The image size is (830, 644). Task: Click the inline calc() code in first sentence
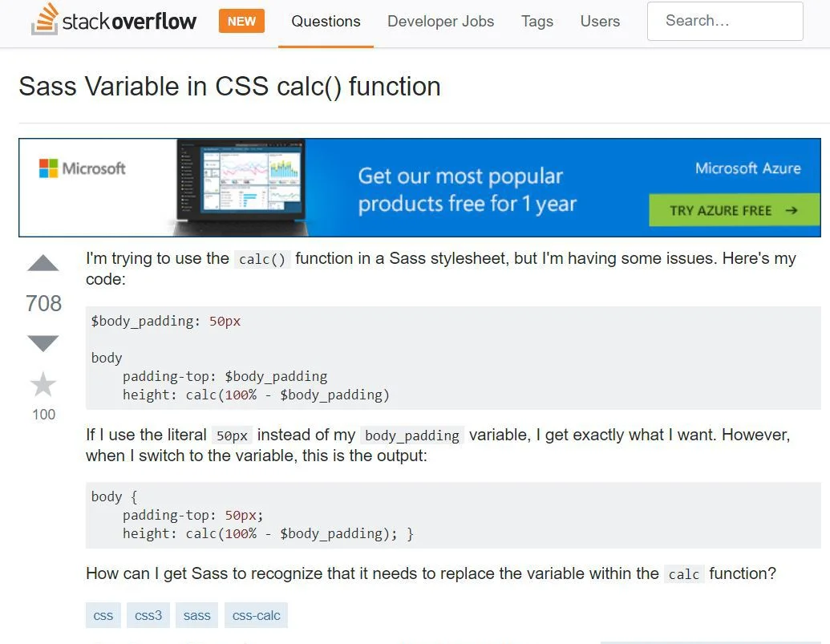coord(262,259)
